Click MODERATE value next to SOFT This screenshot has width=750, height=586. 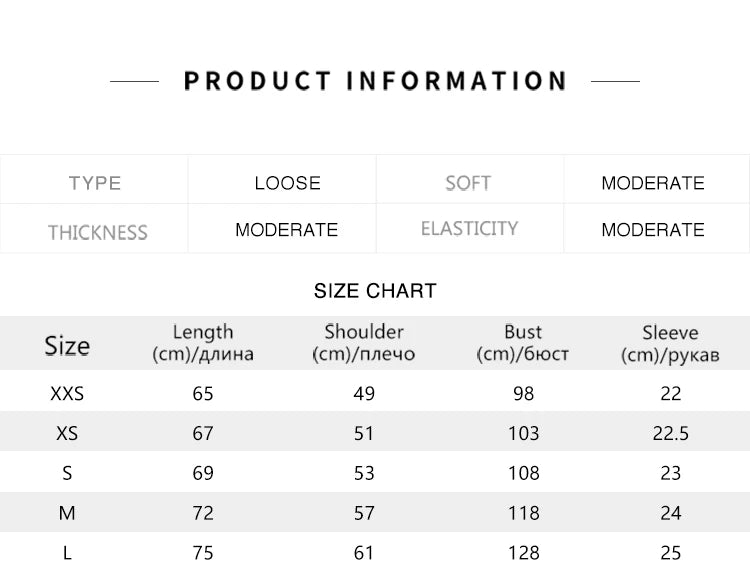coord(652,183)
